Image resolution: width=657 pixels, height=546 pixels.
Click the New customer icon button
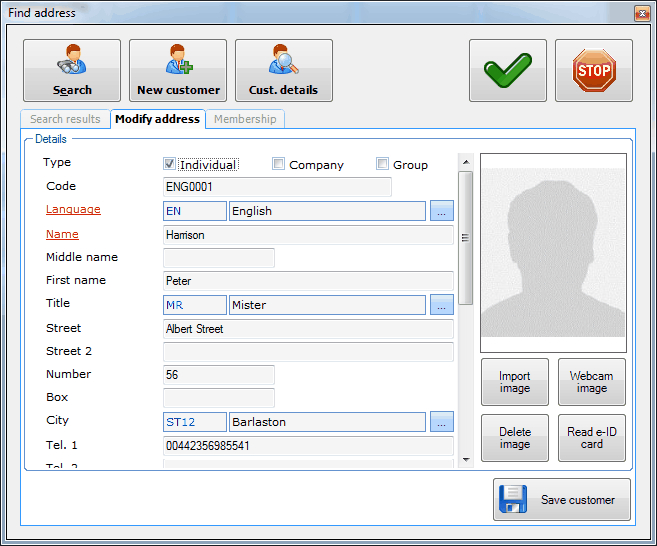[x=178, y=62]
